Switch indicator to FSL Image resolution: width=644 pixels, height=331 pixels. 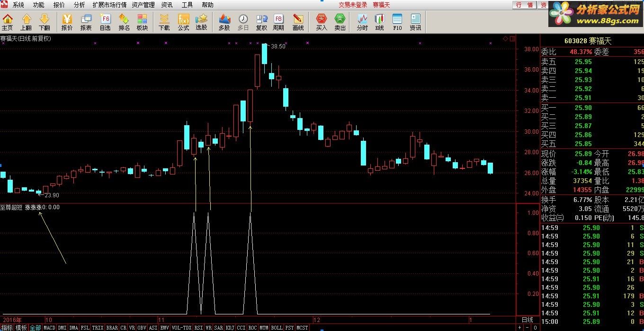[x=85, y=328]
